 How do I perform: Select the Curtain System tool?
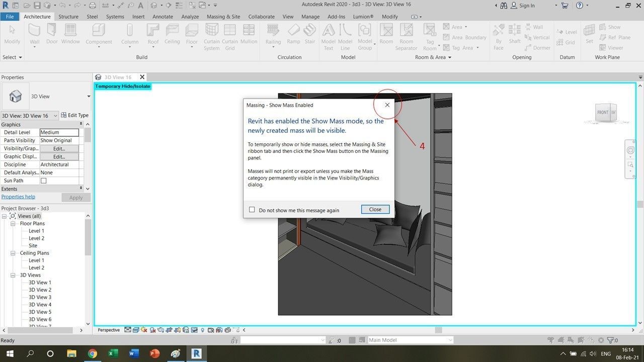tap(212, 37)
